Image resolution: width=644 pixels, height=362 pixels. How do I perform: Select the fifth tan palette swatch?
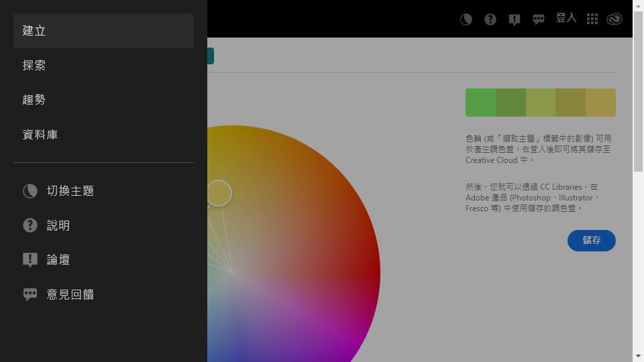point(600,103)
